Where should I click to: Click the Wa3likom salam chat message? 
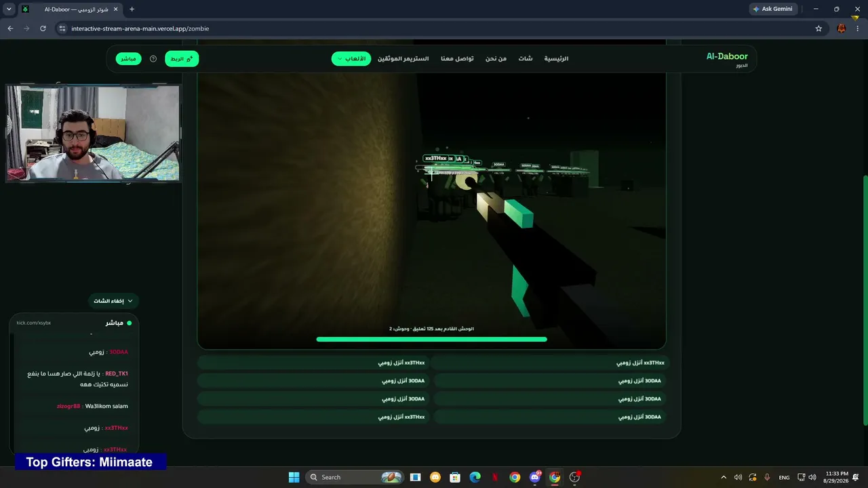tap(106, 406)
